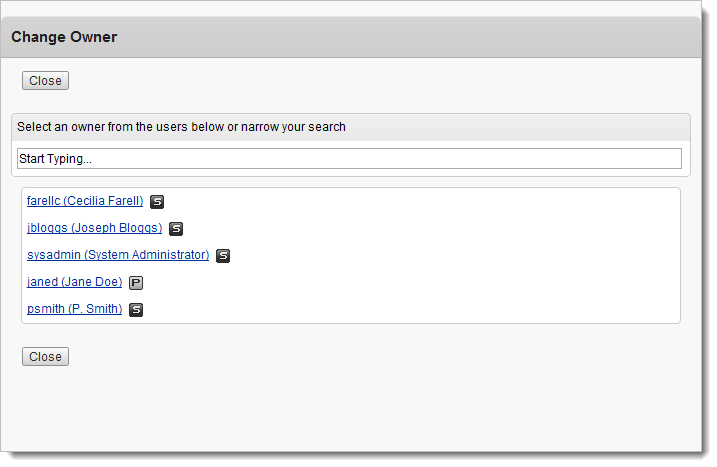Viewport: 717px width, 467px height.
Task: Click the name 'System Administrator' in parentheses
Action: [147, 255]
